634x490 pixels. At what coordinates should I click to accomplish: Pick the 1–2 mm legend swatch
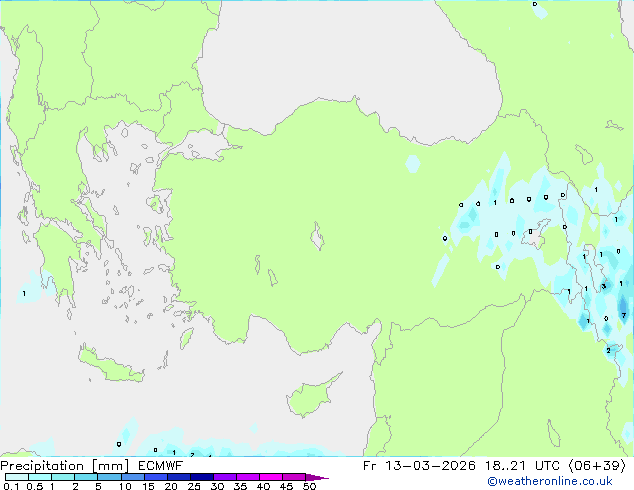click(63, 477)
